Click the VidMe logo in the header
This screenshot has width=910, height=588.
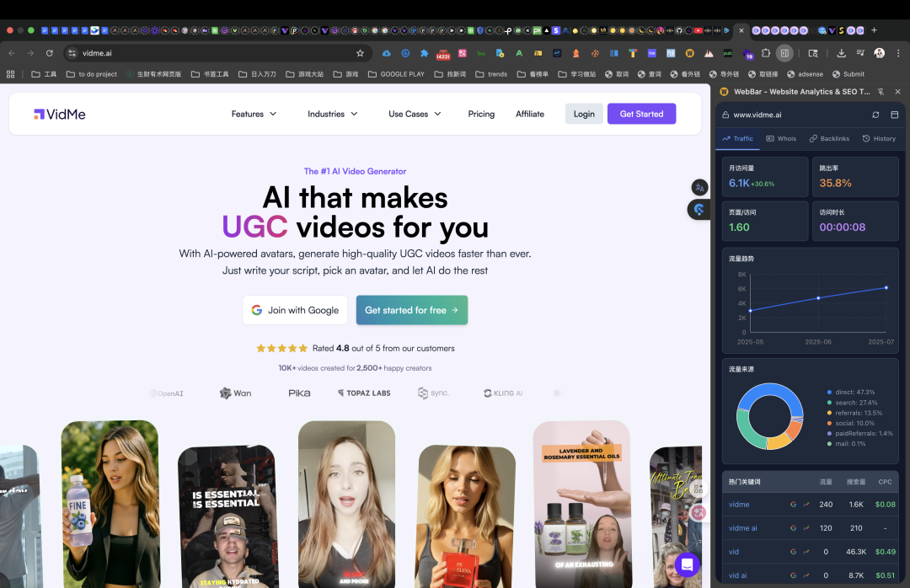click(60, 115)
